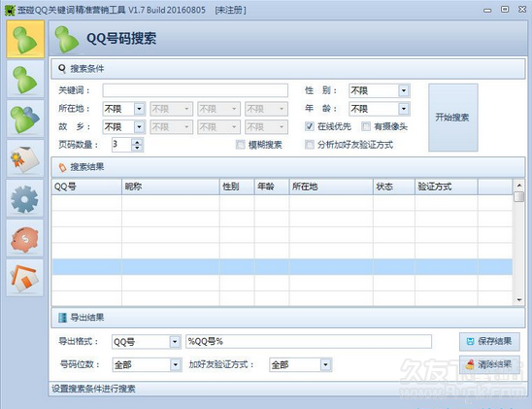
Task: Click the 搜索条件 section header
Action: (x=288, y=69)
